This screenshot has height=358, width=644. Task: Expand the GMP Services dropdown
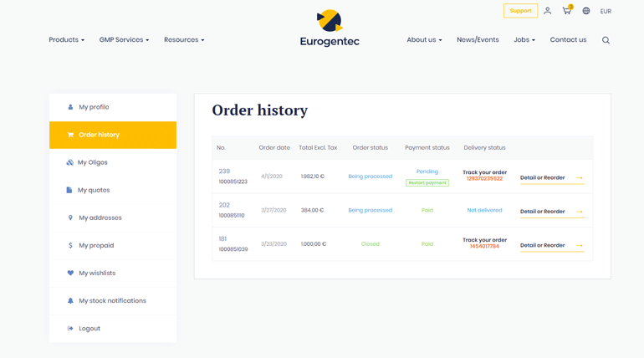(x=124, y=40)
